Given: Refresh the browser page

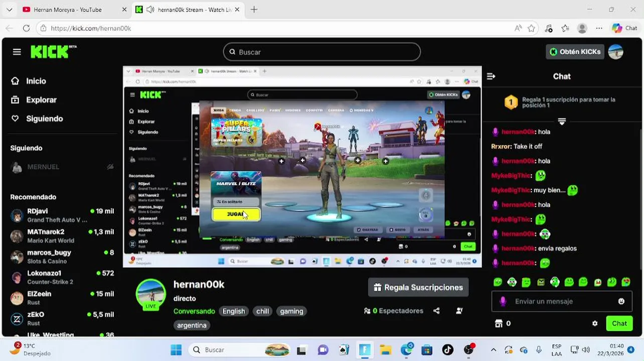Looking at the screenshot, I should tap(26, 29).
